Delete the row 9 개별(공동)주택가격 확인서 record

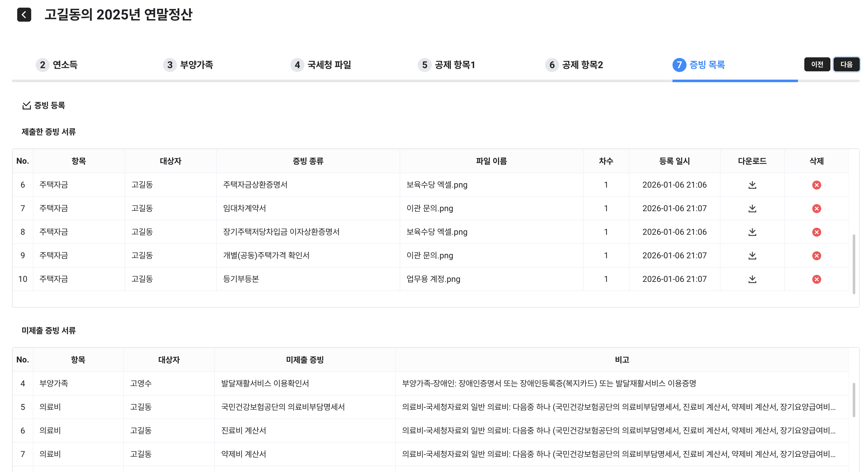pyautogui.click(x=816, y=255)
